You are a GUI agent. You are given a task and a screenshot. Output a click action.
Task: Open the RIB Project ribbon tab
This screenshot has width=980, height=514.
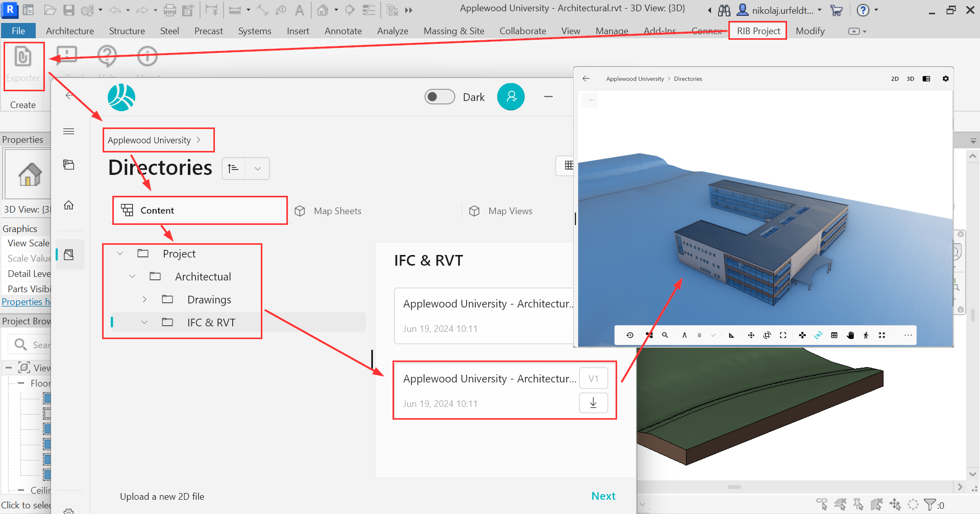coord(758,31)
